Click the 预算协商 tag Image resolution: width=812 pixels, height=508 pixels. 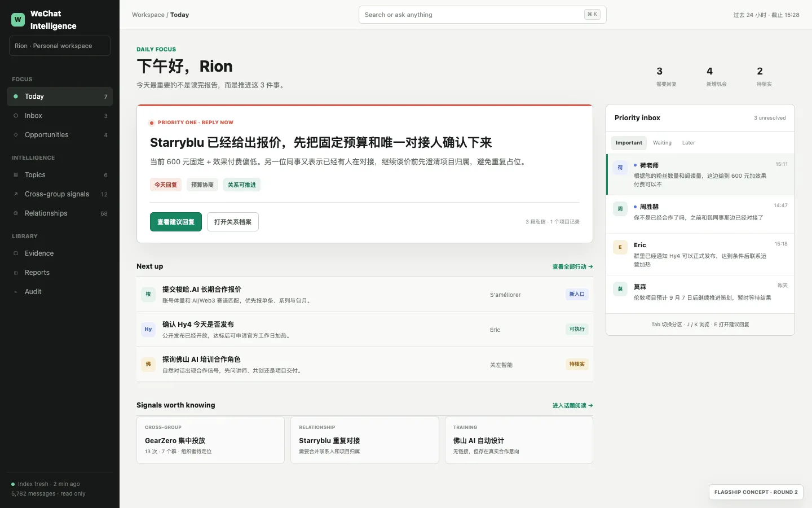coord(202,185)
